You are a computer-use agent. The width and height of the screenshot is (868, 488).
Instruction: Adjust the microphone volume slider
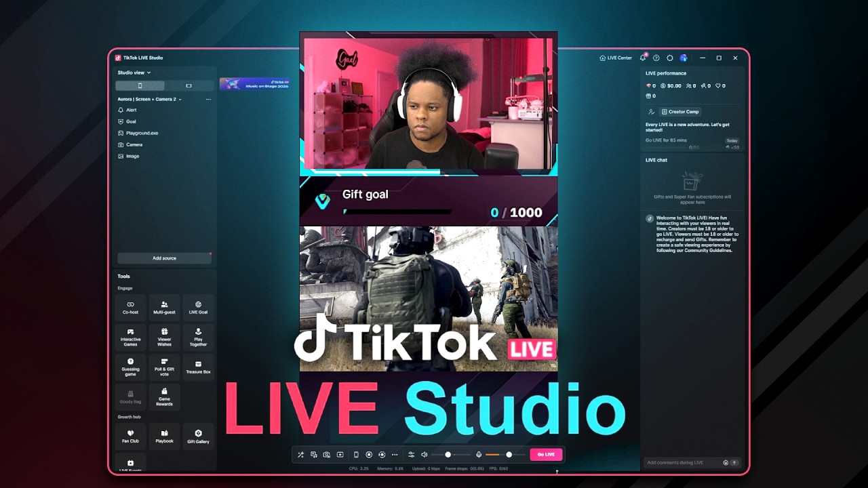click(505, 455)
